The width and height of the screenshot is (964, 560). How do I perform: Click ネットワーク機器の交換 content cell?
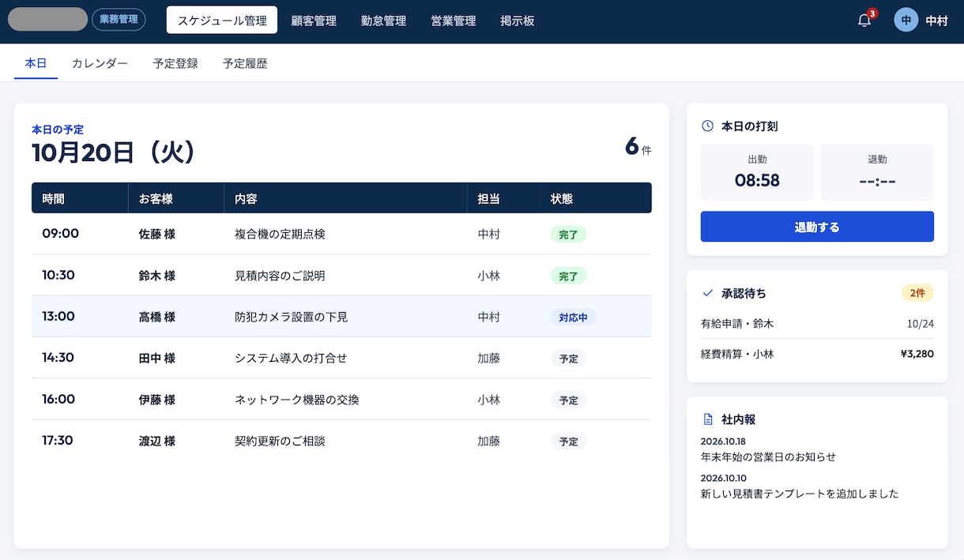297,400
